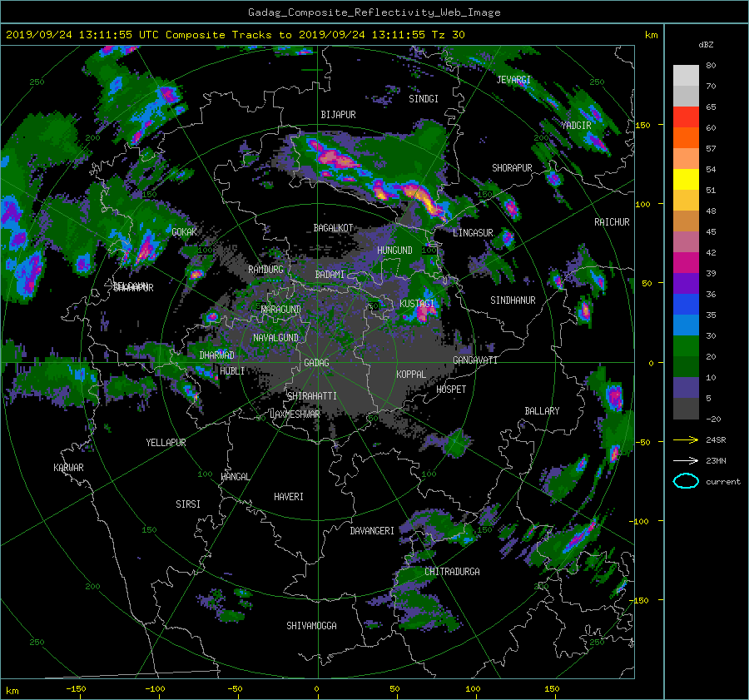
Task: Click the SHORAPUR city label
Action: click(512, 168)
